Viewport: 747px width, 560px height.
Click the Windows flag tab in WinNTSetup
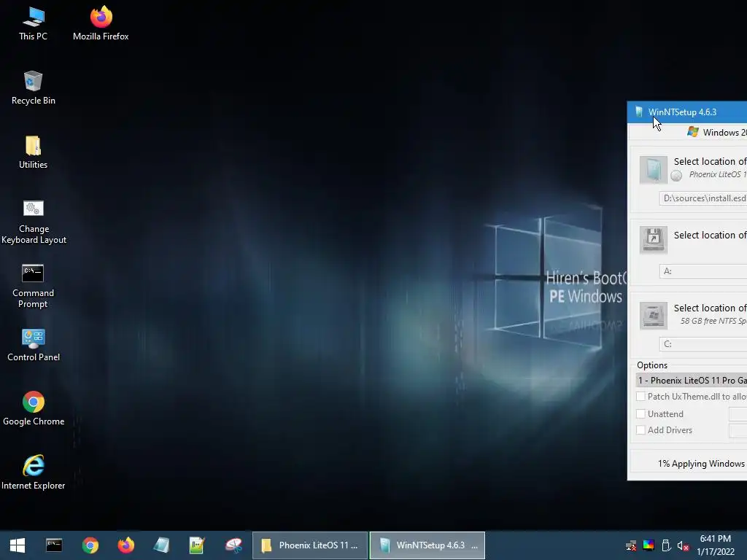tap(693, 132)
